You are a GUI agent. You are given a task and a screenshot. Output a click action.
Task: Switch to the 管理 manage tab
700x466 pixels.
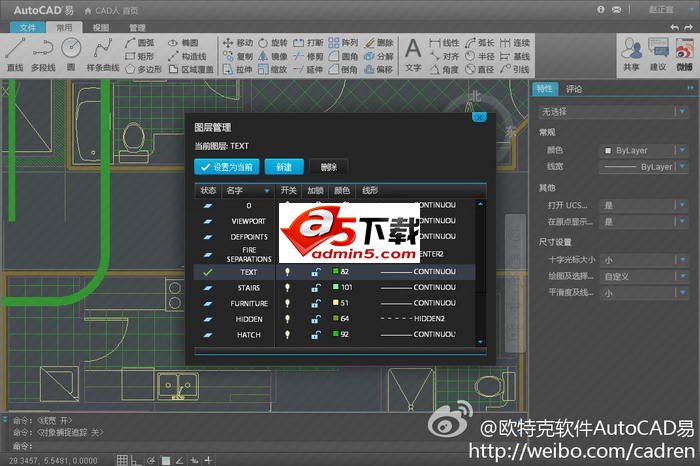click(137, 28)
